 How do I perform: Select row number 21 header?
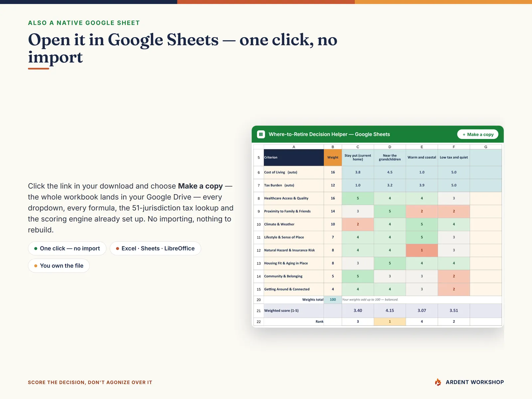[x=259, y=311]
